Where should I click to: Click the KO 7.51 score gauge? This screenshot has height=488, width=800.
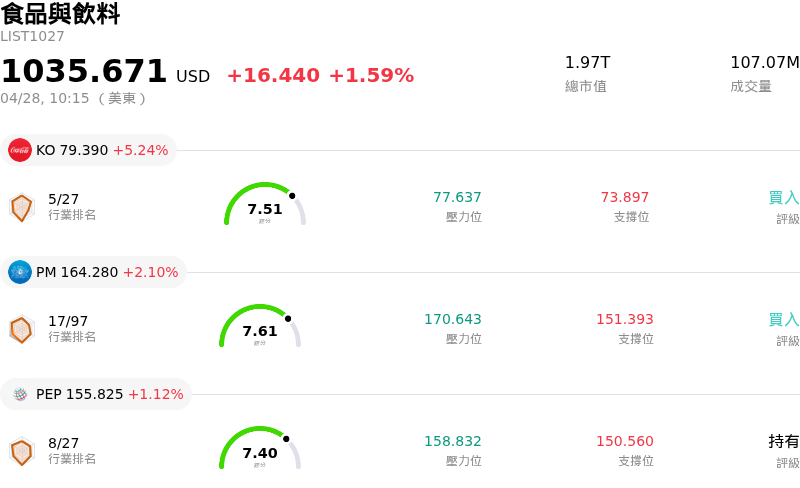pos(265,206)
